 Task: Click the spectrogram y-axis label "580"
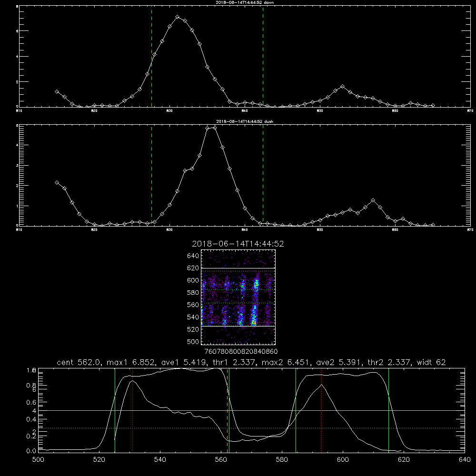193,293
